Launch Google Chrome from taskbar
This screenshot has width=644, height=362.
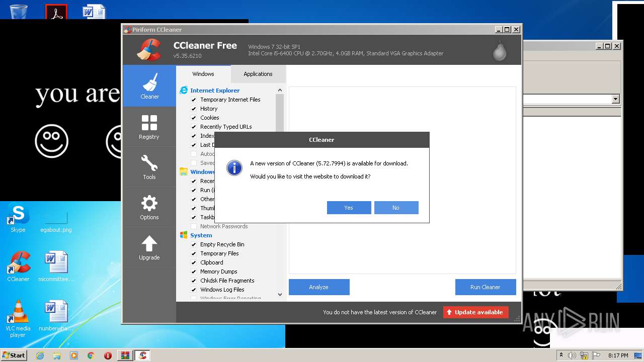point(91,355)
